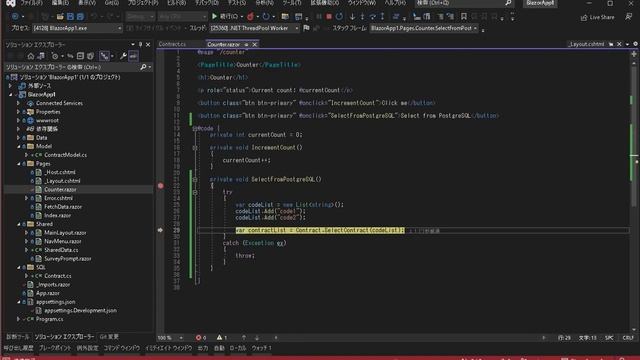Open the Git menu
Screen dimensions: 640x360
click(x=111, y=3)
